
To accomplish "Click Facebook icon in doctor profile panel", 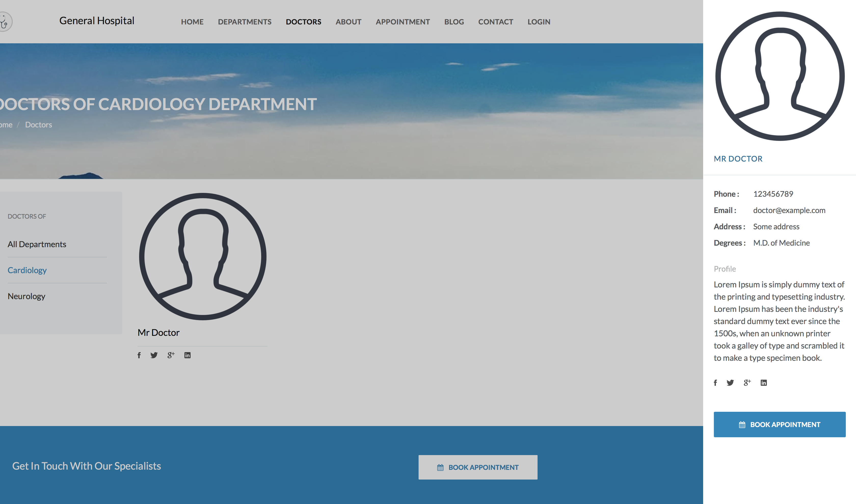I will pyautogui.click(x=715, y=383).
